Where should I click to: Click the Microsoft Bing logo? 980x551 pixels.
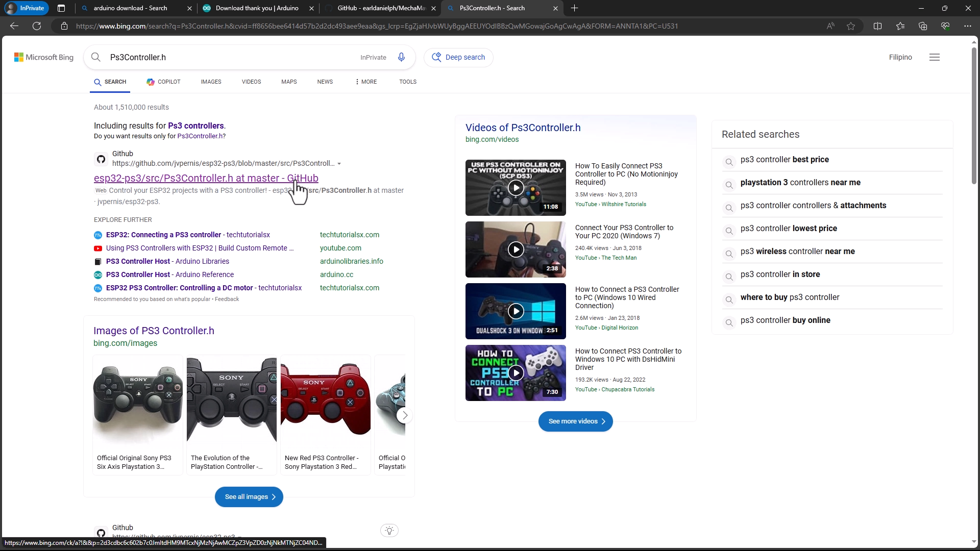point(44,57)
